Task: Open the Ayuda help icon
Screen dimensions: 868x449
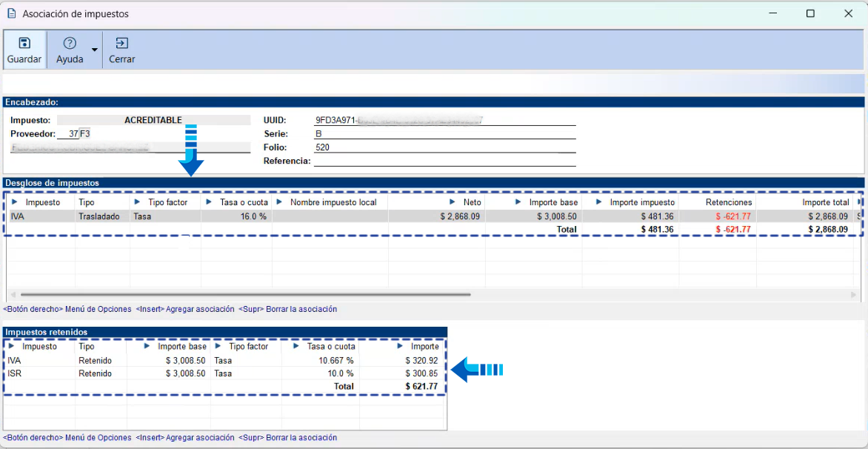Action: pos(70,44)
